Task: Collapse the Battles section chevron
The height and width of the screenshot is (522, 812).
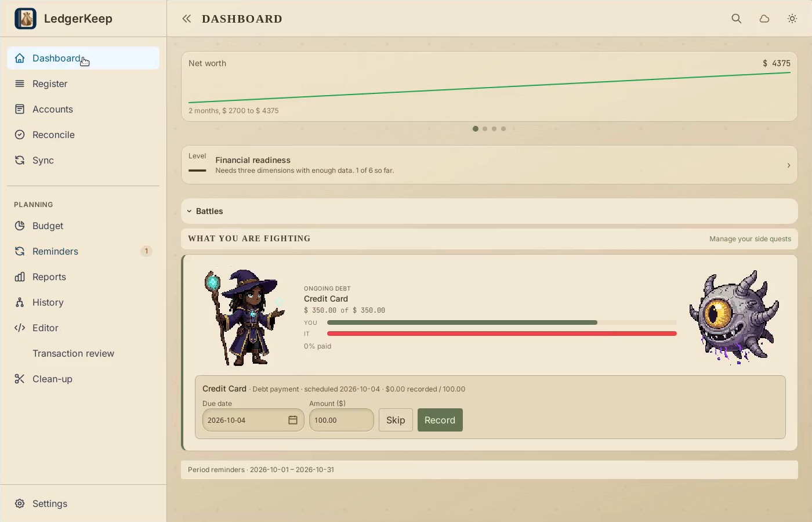Action: [189, 211]
